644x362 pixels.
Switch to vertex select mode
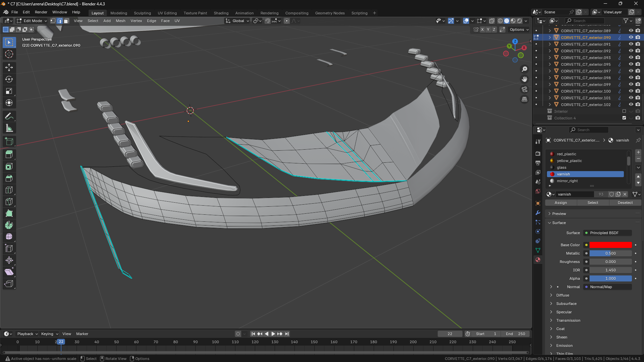point(53,21)
